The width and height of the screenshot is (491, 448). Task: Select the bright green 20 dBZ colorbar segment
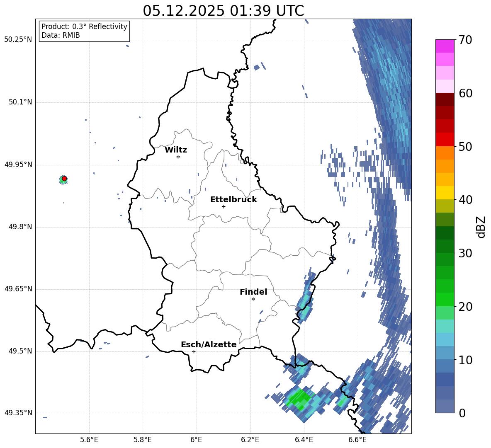pyautogui.click(x=445, y=299)
